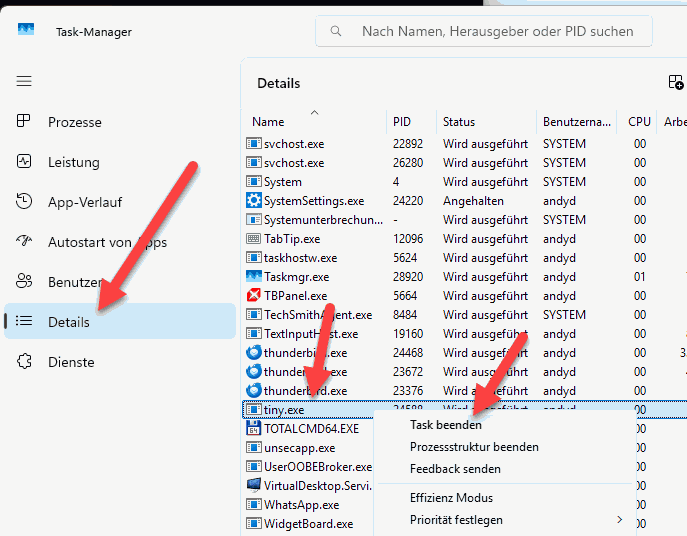The width and height of the screenshot is (687, 536).
Task: Click the App-Verlauf history icon
Action: point(24,201)
